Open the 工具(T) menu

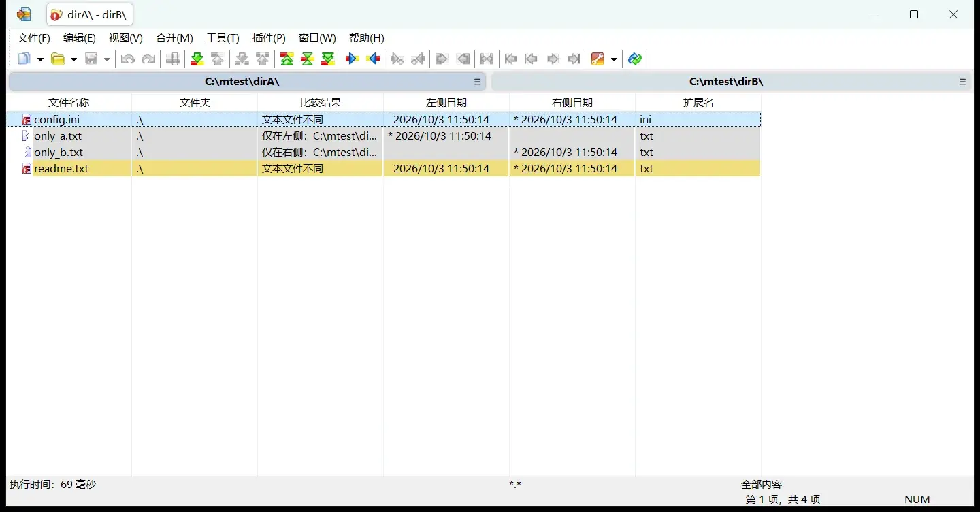click(223, 38)
